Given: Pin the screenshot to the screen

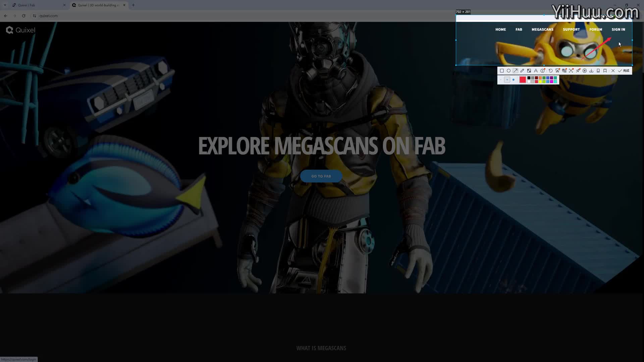Looking at the screenshot, I should (x=578, y=71).
